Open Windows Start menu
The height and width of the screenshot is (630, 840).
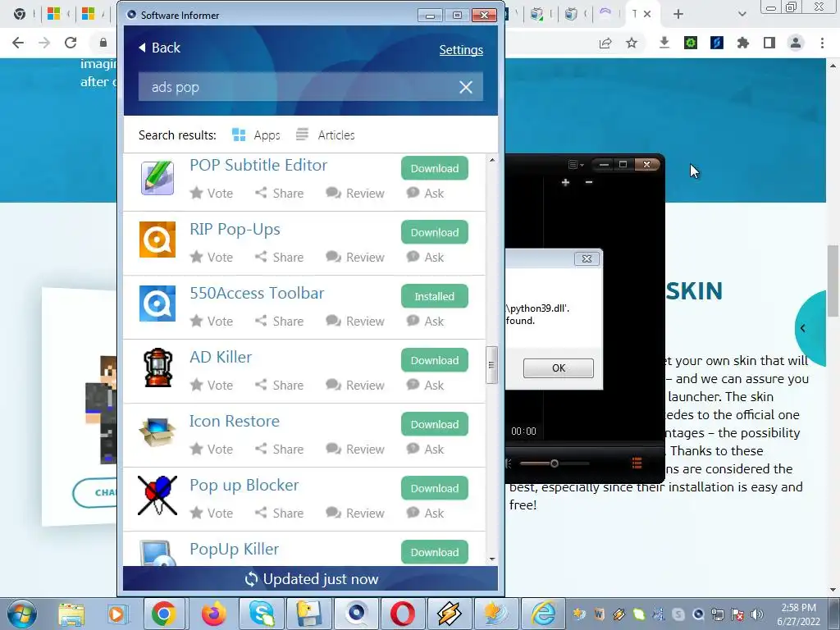click(x=21, y=614)
